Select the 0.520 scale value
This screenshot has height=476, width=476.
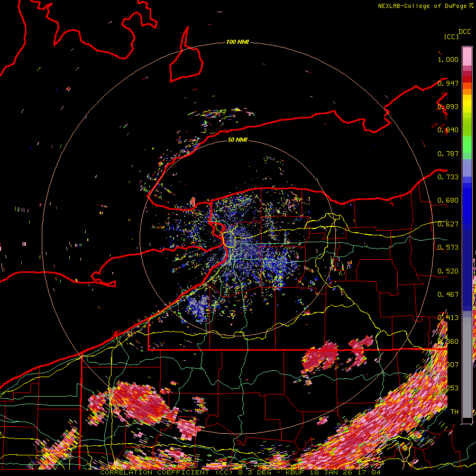[448, 271]
